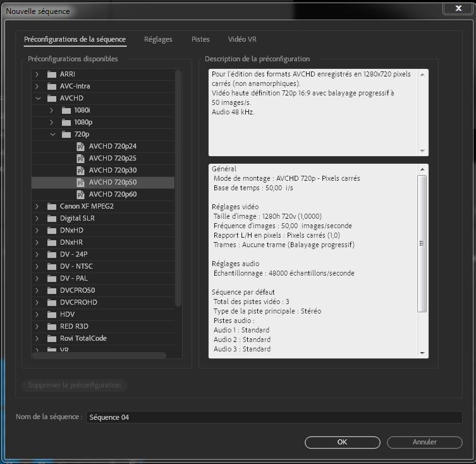Click the DVCPRO50 folder icon
The image size is (476, 464).
click(x=52, y=291)
